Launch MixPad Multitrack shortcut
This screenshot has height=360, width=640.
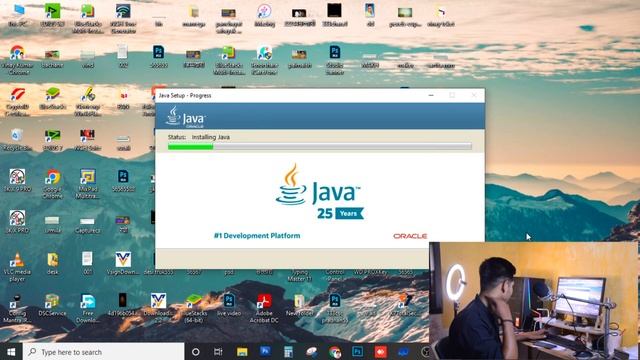88,184
